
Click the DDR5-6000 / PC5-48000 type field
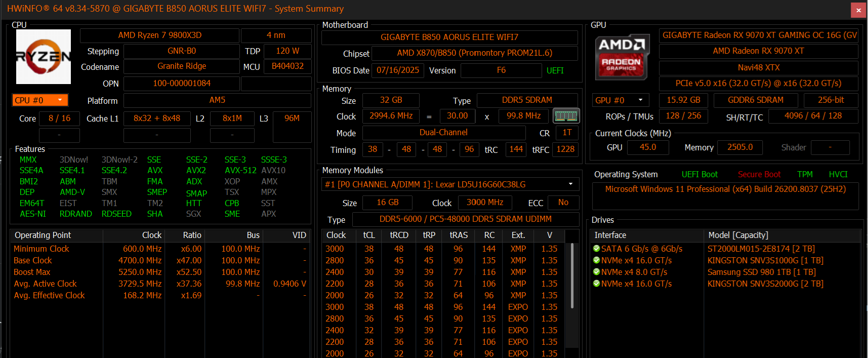[466, 219]
